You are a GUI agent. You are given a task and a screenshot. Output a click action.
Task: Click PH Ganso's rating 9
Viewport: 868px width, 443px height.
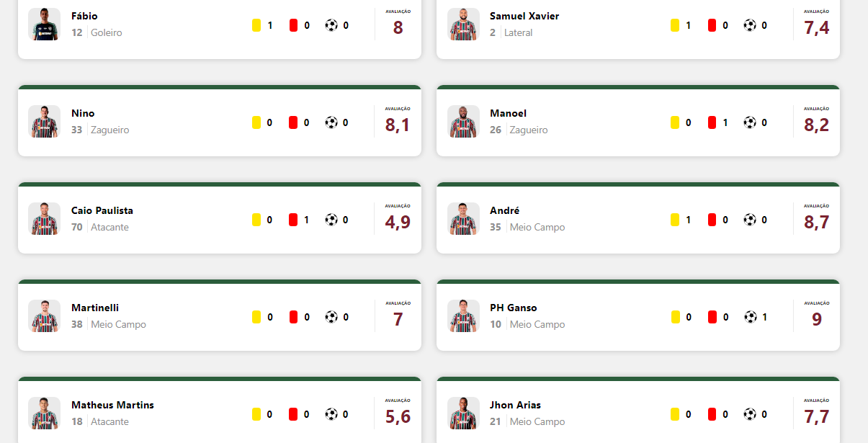pos(817,318)
